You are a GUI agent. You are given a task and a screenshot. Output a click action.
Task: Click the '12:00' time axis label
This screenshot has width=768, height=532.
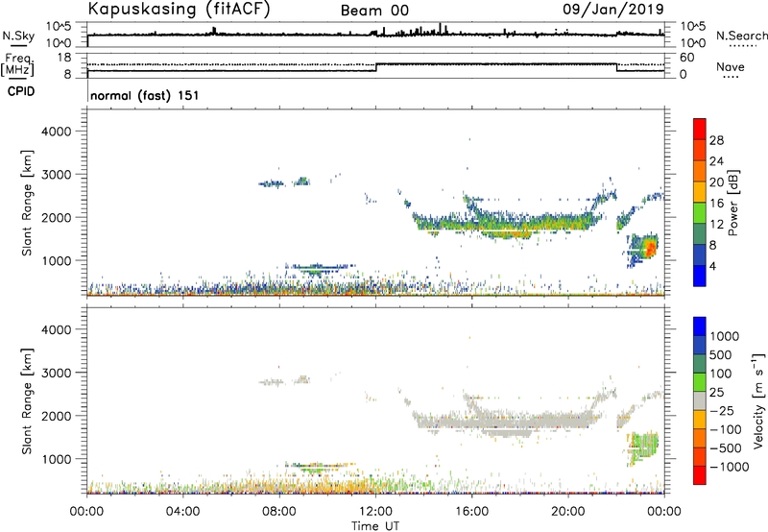coord(375,512)
